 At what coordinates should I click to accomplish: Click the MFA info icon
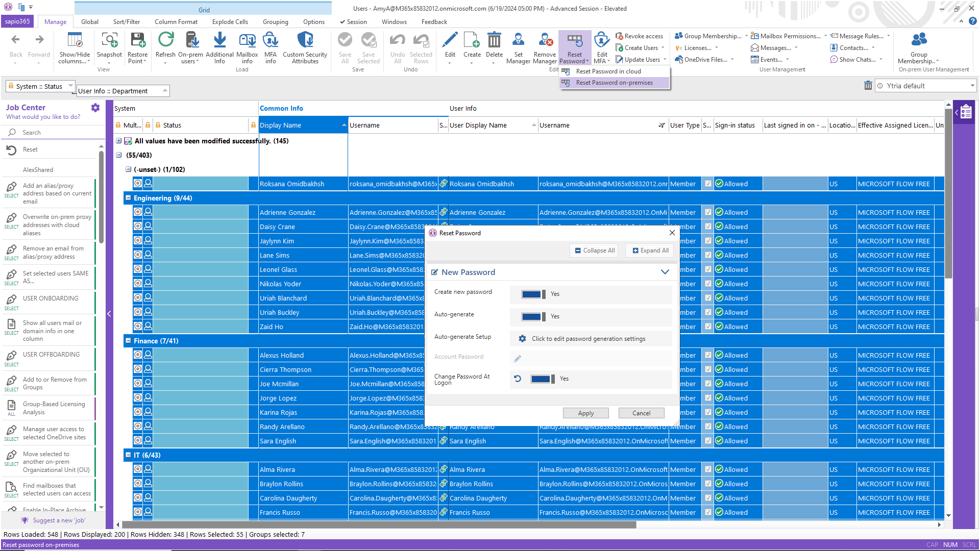[271, 40]
